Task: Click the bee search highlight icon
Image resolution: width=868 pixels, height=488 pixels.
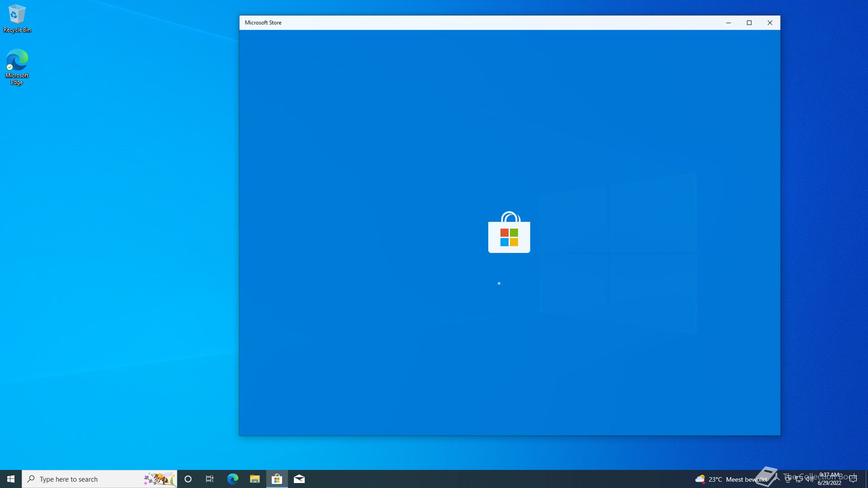Action: (159, 479)
